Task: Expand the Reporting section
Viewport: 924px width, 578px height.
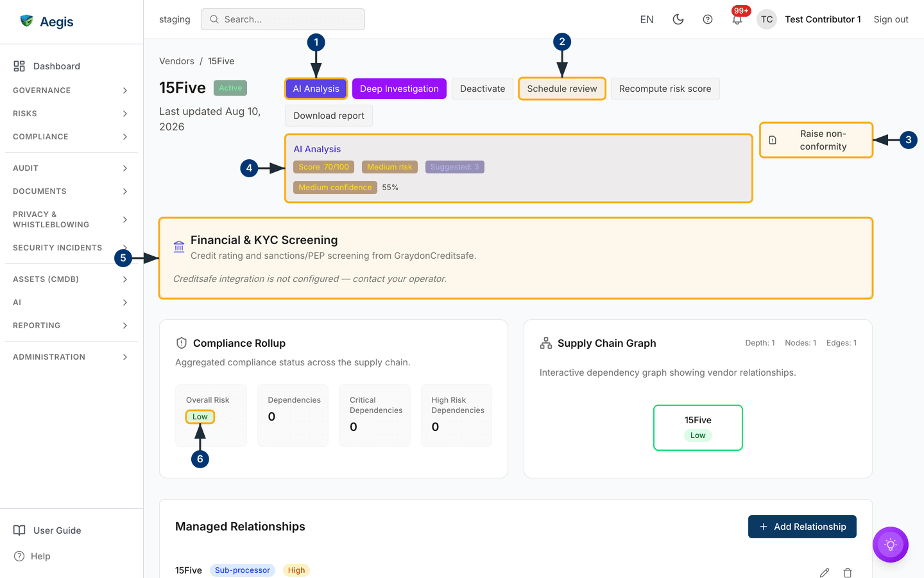Action: coord(71,326)
